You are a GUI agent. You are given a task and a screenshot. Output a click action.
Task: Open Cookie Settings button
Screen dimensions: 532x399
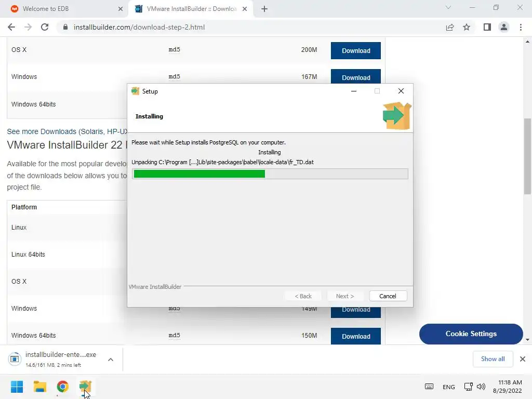471,334
